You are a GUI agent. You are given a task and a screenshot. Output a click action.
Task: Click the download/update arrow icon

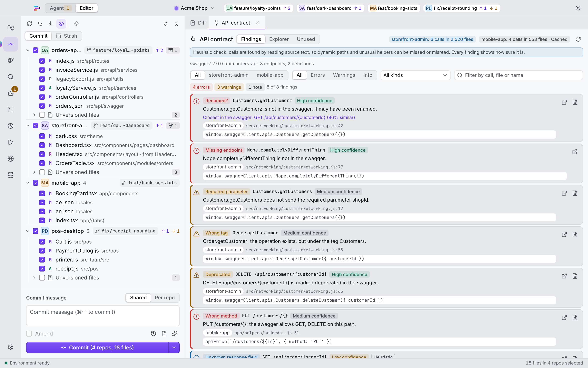(51, 24)
